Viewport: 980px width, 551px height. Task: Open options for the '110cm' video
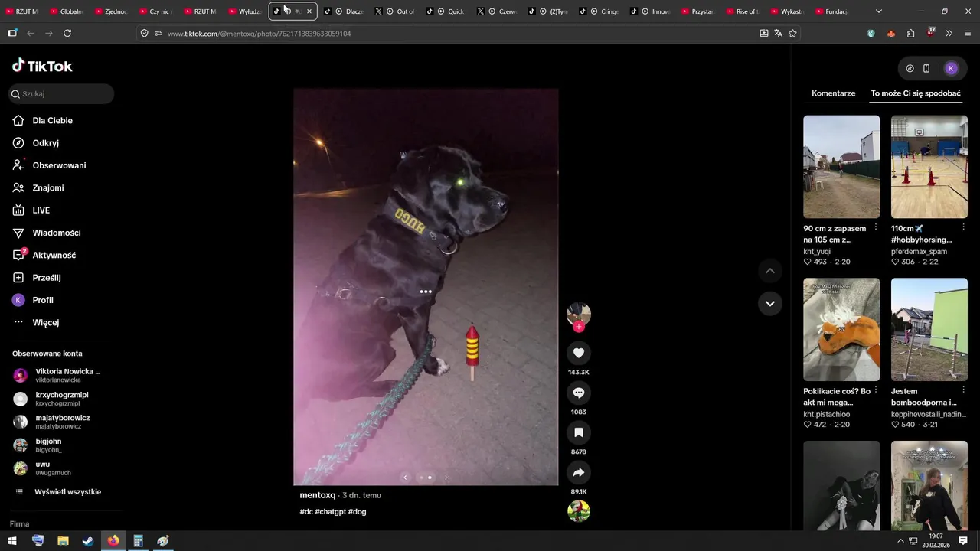[963, 227]
